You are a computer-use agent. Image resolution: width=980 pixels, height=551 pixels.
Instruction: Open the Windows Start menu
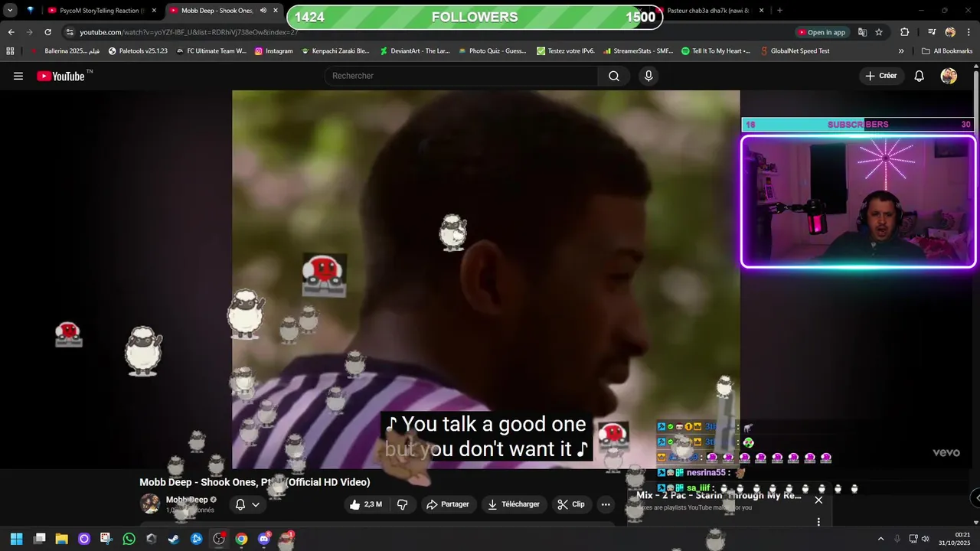coord(16,539)
